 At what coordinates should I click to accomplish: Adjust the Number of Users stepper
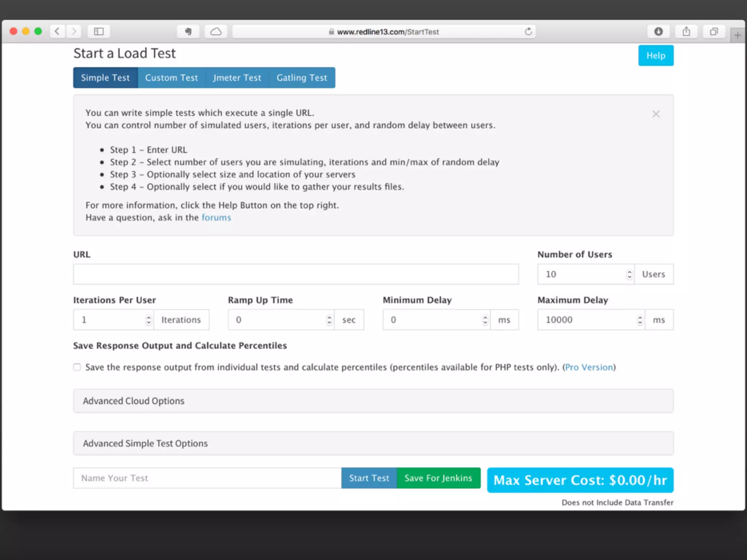[x=629, y=274]
